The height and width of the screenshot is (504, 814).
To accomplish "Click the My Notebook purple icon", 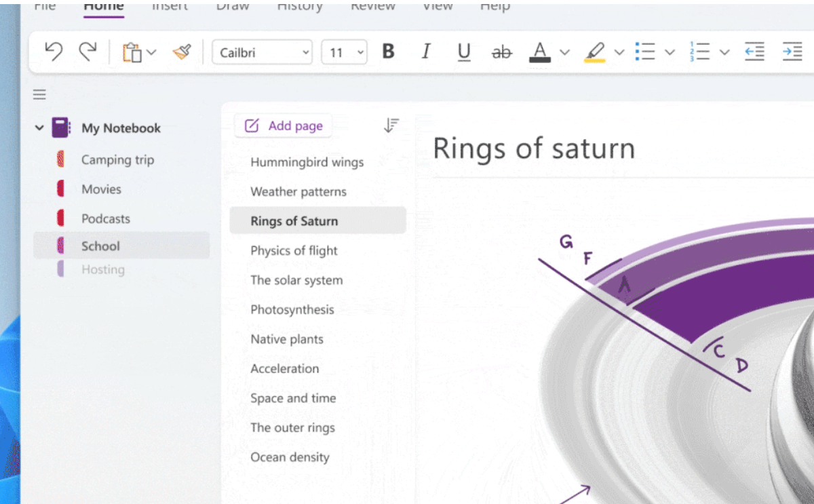I will (x=61, y=128).
